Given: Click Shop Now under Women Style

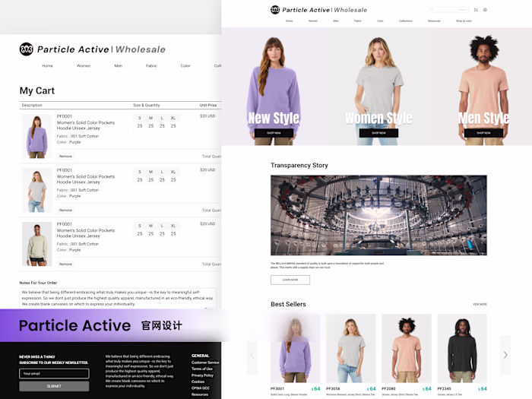Looking at the screenshot, I should pos(378,133).
